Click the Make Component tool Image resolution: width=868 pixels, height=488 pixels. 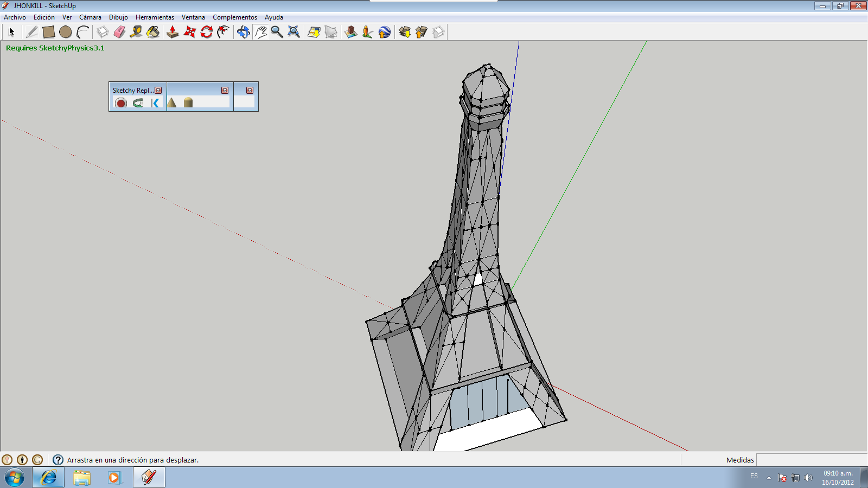pos(103,32)
